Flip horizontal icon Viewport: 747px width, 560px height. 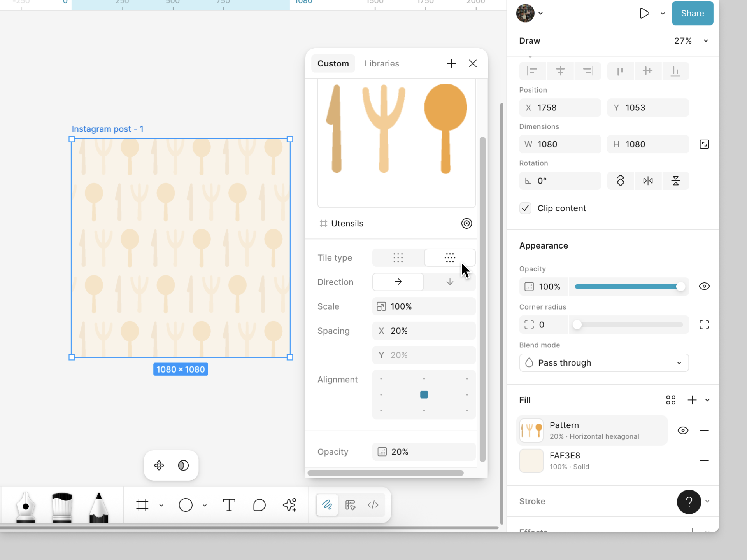648,181
